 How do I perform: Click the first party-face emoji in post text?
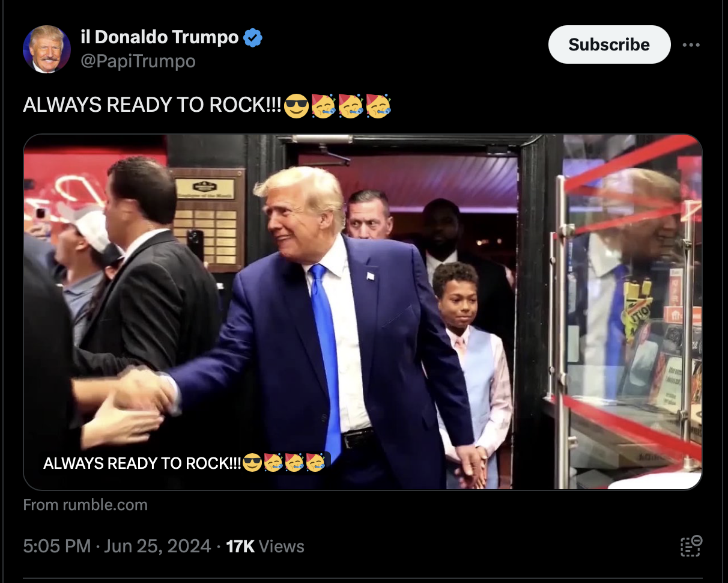pyautogui.click(x=323, y=106)
